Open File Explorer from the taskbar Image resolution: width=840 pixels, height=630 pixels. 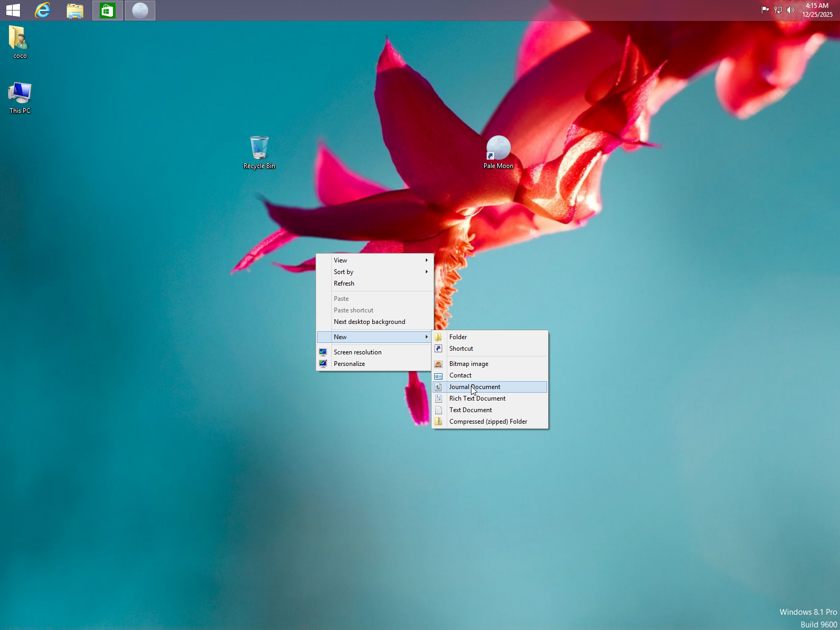tap(74, 10)
